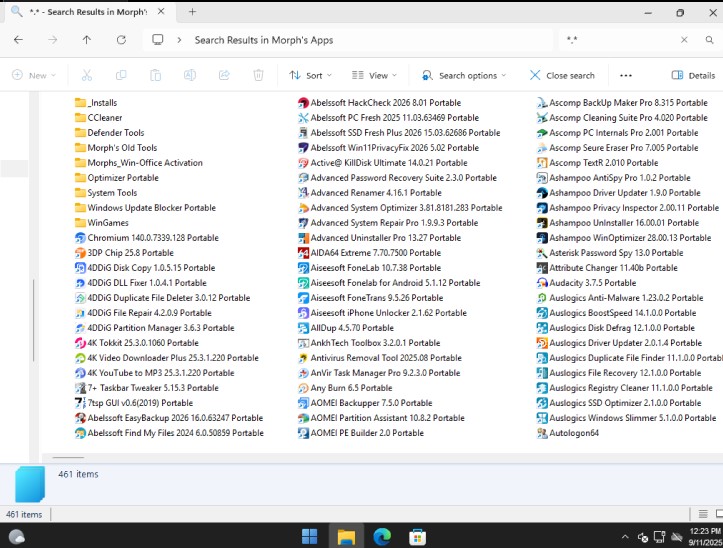The image size is (723, 548).
Task: Click the Cut toolbar icon
Action: (x=87, y=75)
